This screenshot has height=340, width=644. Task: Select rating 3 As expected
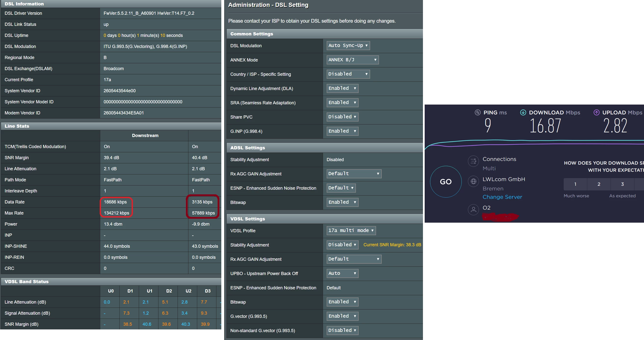[622, 184]
